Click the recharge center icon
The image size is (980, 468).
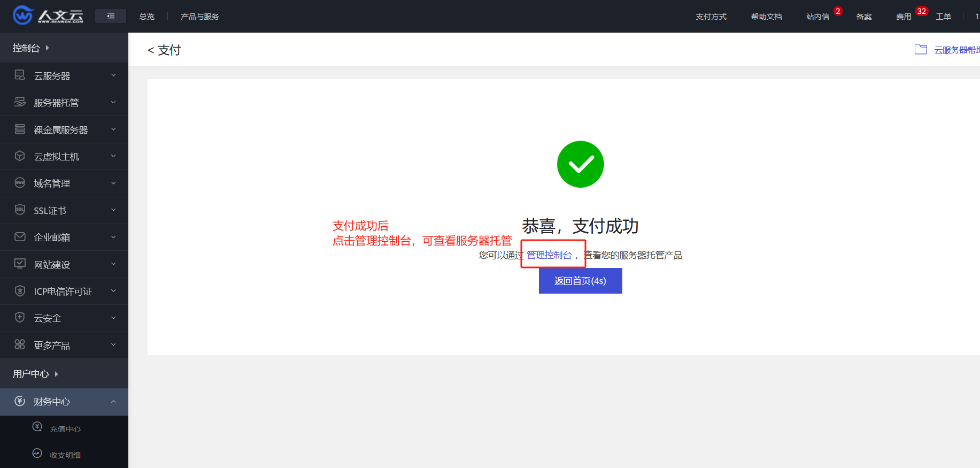pyautogui.click(x=37, y=426)
